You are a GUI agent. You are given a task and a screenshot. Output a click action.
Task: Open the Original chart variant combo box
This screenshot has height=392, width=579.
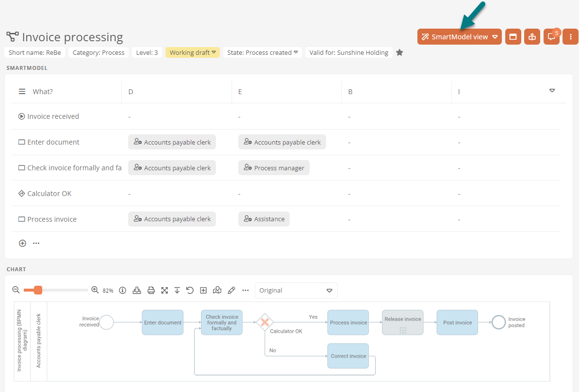296,290
